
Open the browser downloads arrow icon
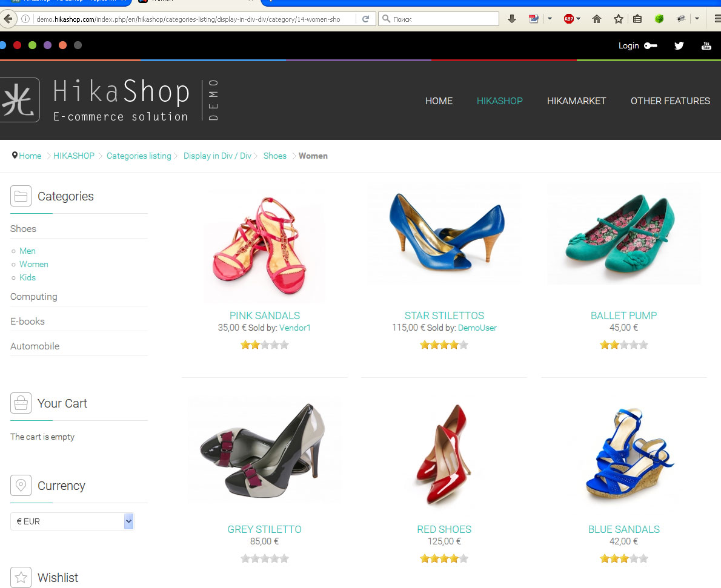[x=512, y=19]
